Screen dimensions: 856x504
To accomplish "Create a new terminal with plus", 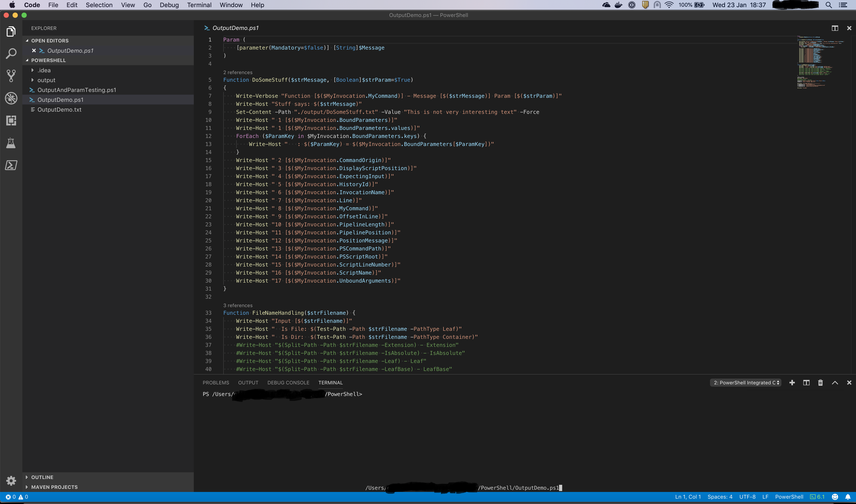I will click(792, 383).
